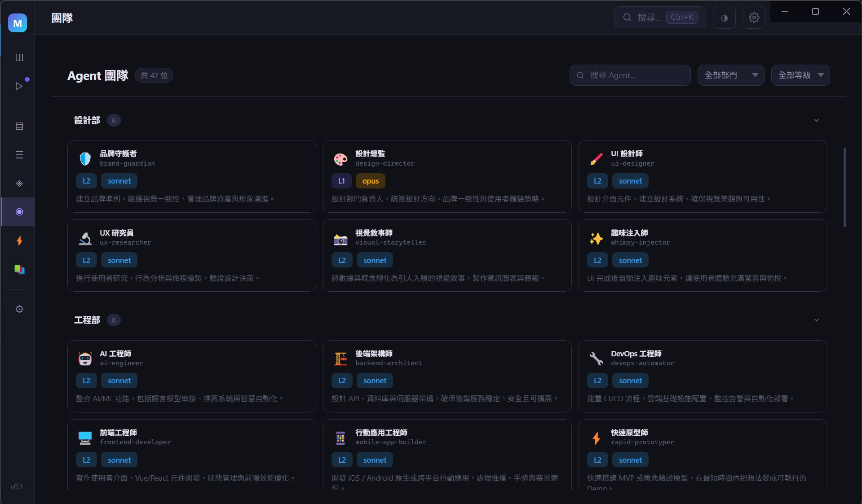Click the opus tag on design-director card
862x504 pixels.
tap(371, 181)
